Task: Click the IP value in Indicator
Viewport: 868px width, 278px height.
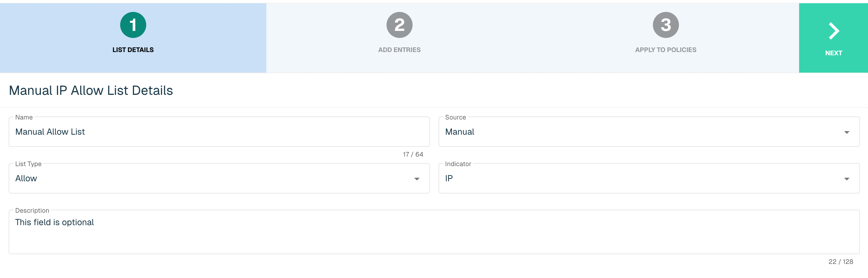Action: pos(449,178)
